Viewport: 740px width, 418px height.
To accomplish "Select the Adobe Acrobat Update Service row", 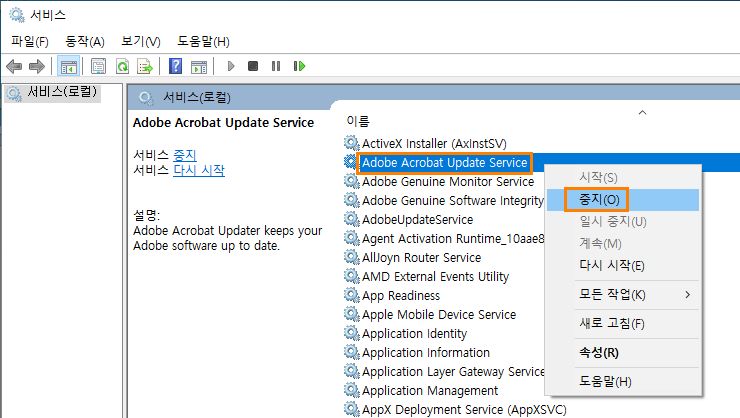I will coord(445,163).
